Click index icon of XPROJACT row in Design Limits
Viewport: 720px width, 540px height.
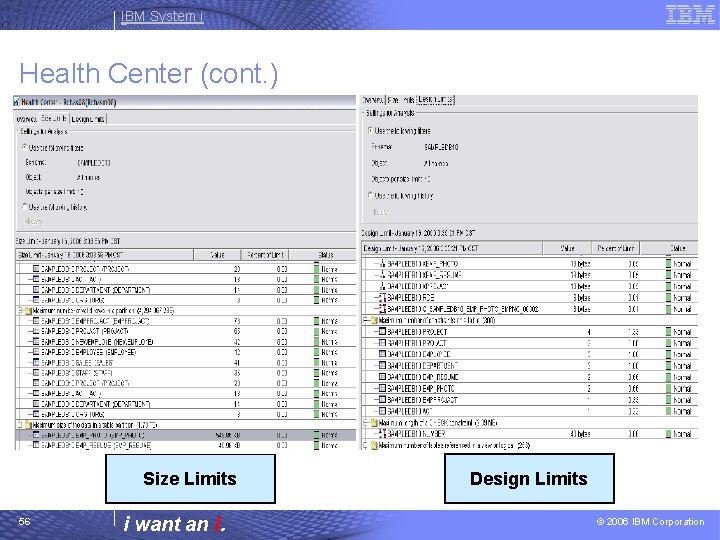point(382,286)
